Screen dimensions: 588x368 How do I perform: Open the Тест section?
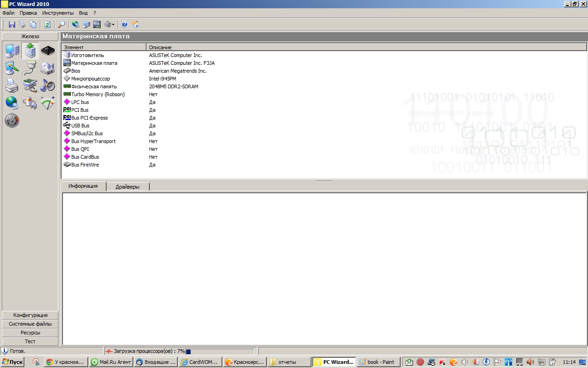(30, 341)
